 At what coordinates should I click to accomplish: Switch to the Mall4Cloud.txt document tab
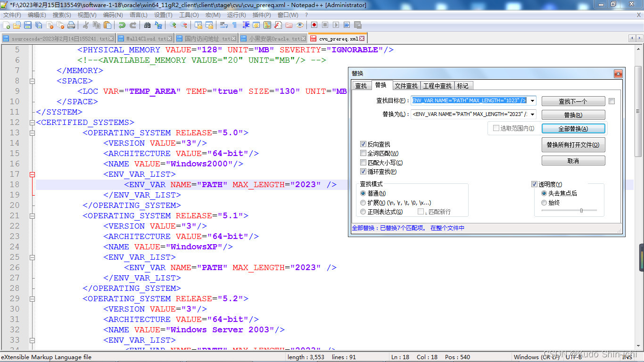(x=146, y=39)
